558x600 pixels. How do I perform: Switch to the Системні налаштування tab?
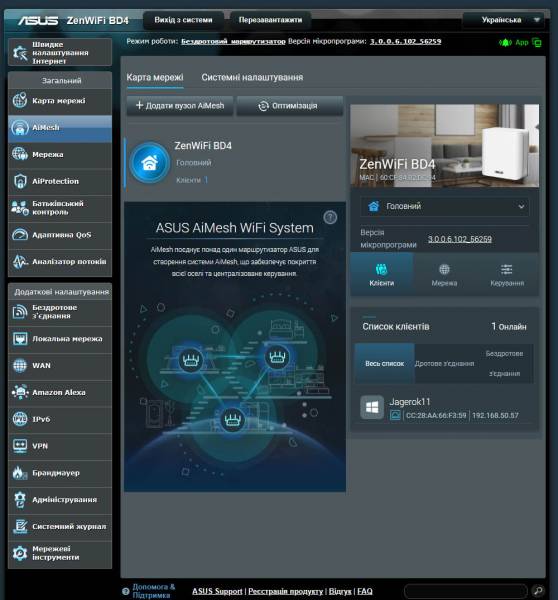pos(252,78)
